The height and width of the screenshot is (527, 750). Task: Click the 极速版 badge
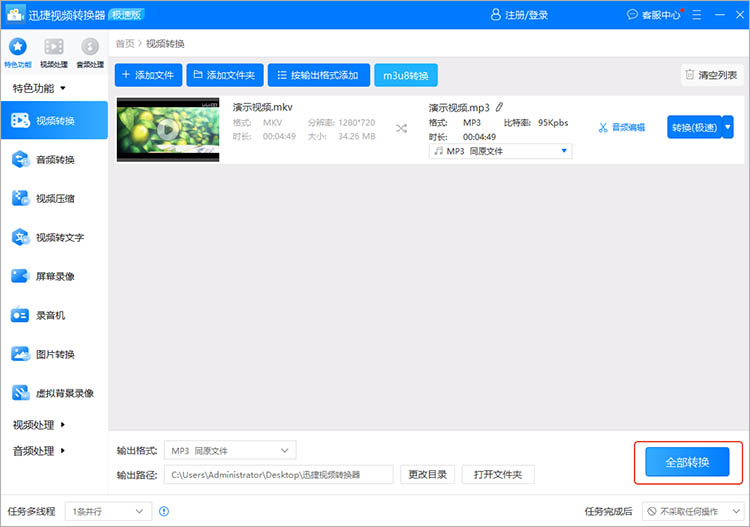point(126,15)
